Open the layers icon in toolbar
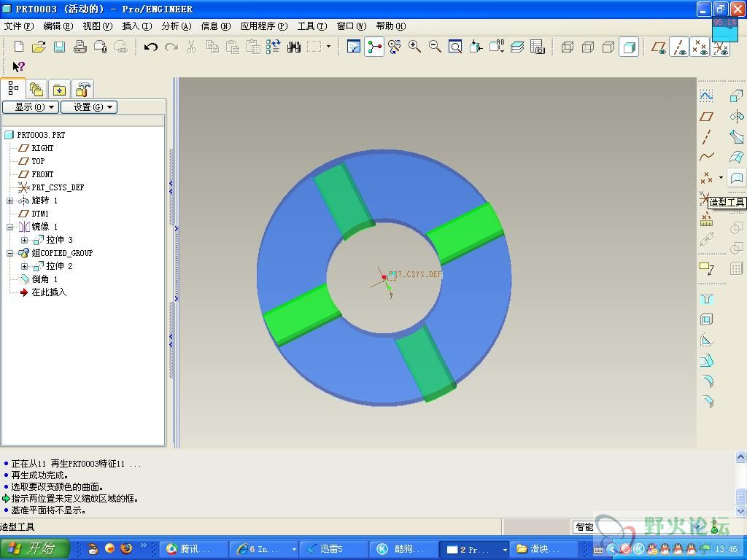The height and width of the screenshot is (560, 747). pos(517,47)
